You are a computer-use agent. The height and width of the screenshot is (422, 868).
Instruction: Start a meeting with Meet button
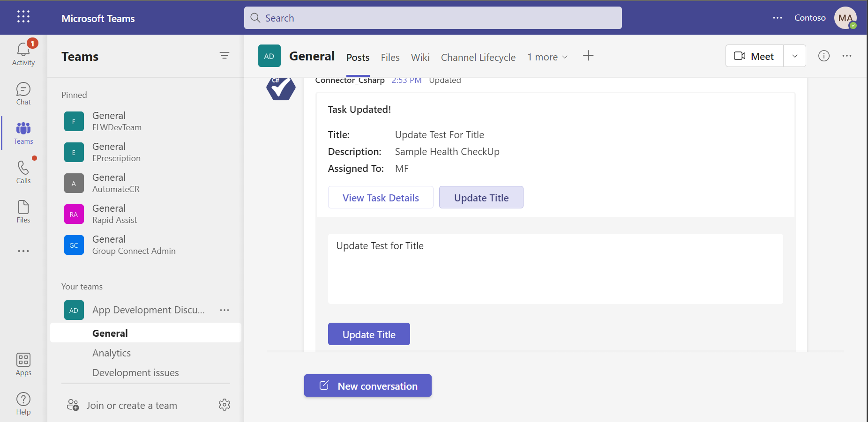pos(755,56)
